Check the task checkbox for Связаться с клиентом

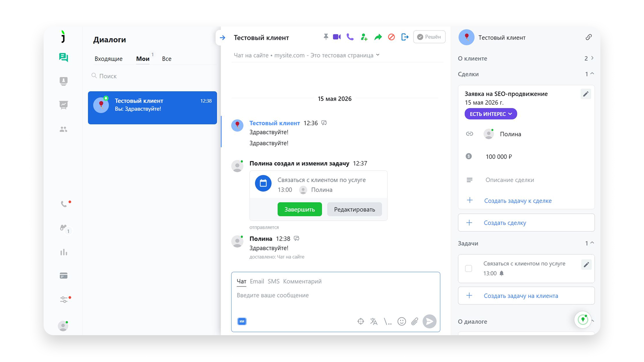tap(469, 268)
